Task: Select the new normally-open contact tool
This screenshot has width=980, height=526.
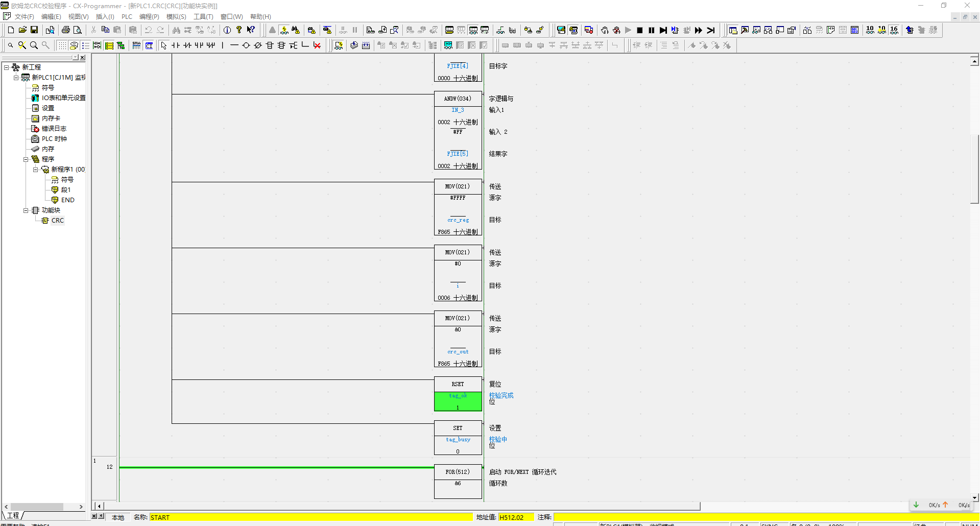Action: pyautogui.click(x=176, y=45)
